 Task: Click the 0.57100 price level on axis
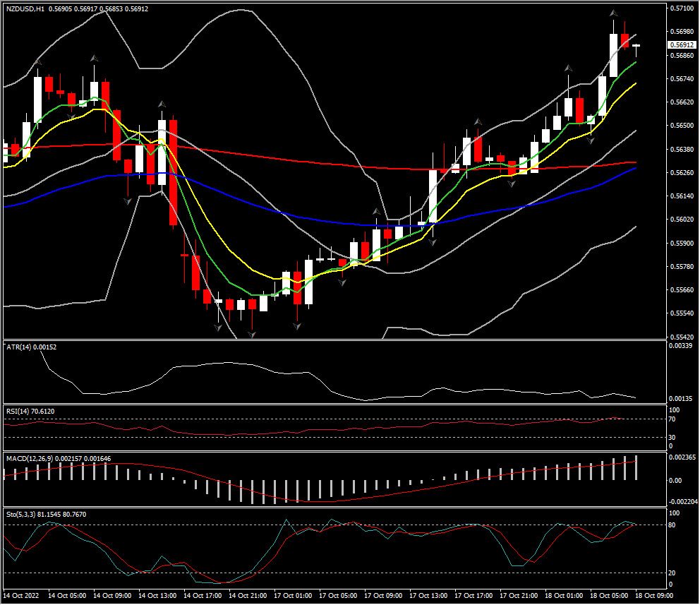coord(681,8)
